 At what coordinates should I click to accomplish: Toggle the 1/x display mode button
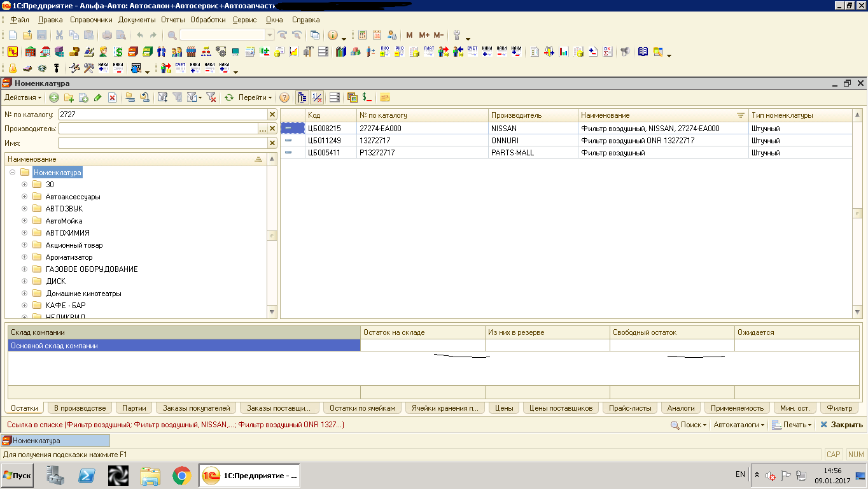[x=317, y=97]
